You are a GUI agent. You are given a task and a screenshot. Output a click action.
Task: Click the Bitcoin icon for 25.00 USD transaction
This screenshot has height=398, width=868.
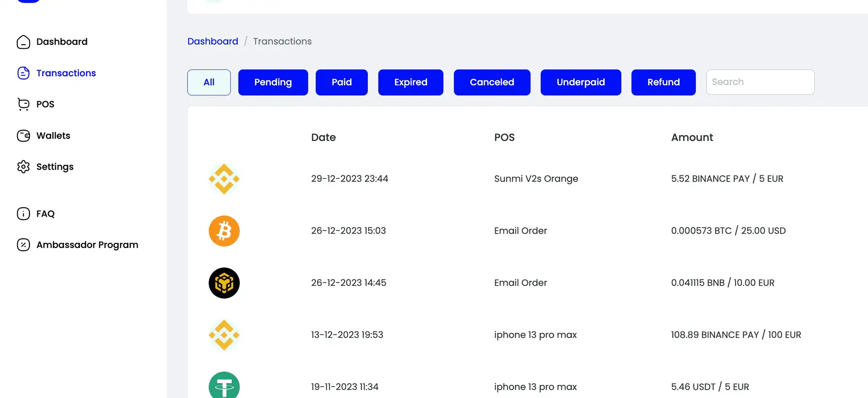click(x=224, y=231)
